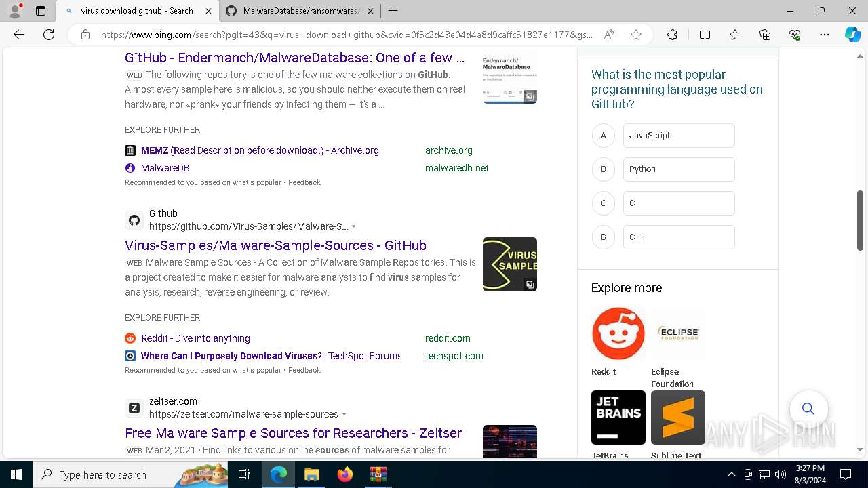Click Feedback under the Reddit recommendations
868x488 pixels.
(304, 370)
